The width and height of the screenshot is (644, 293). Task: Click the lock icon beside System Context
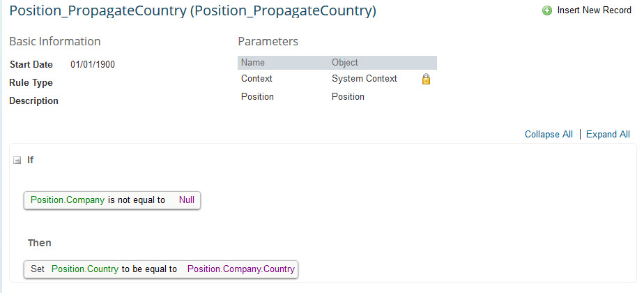pyautogui.click(x=426, y=79)
